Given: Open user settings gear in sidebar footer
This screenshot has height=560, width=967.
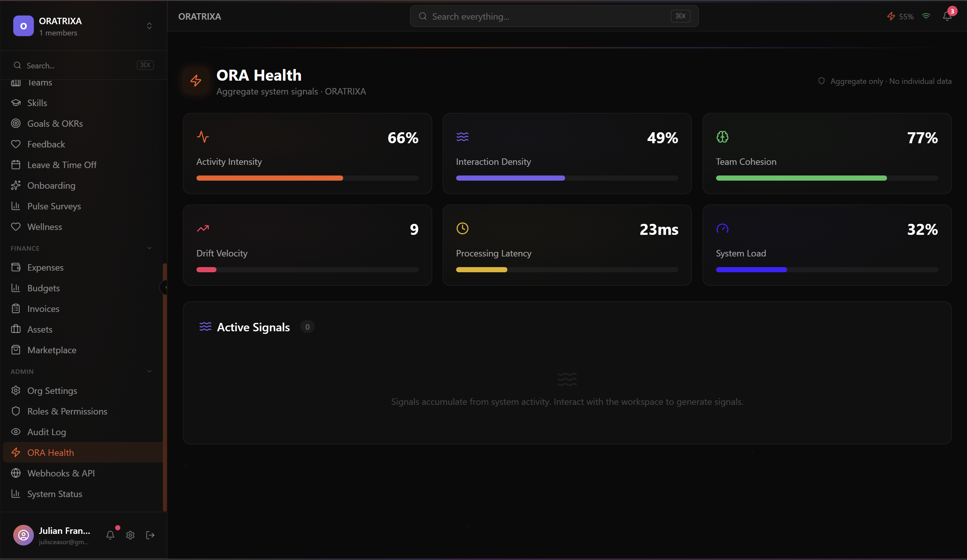Looking at the screenshot, I should click(x=130, y=535).
